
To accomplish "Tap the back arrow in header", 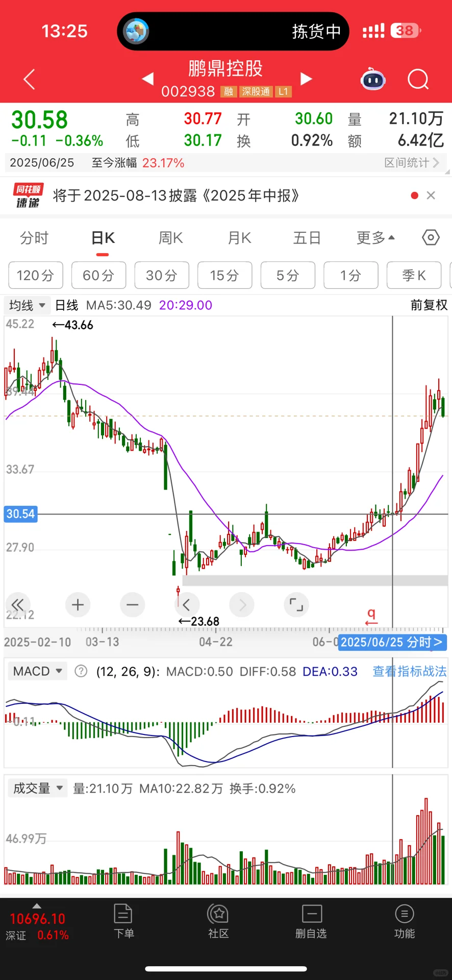I will click(x=30, y=79).
